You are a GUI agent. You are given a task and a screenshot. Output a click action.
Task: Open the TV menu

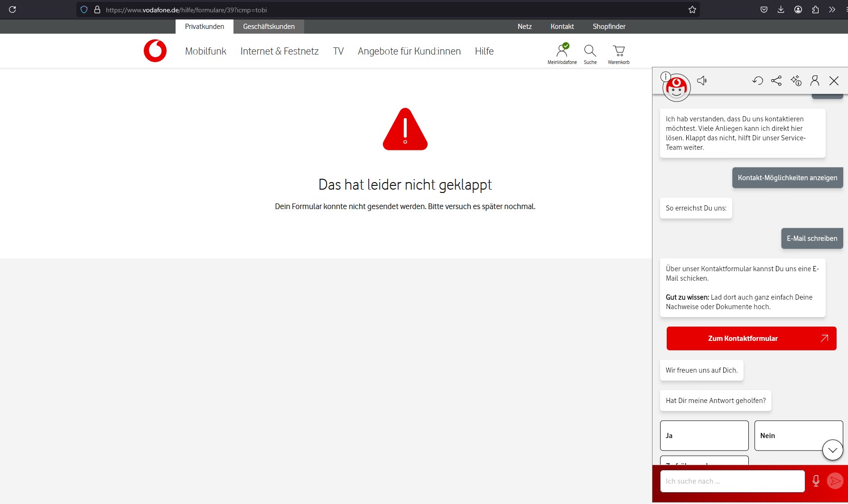point(338,51)
